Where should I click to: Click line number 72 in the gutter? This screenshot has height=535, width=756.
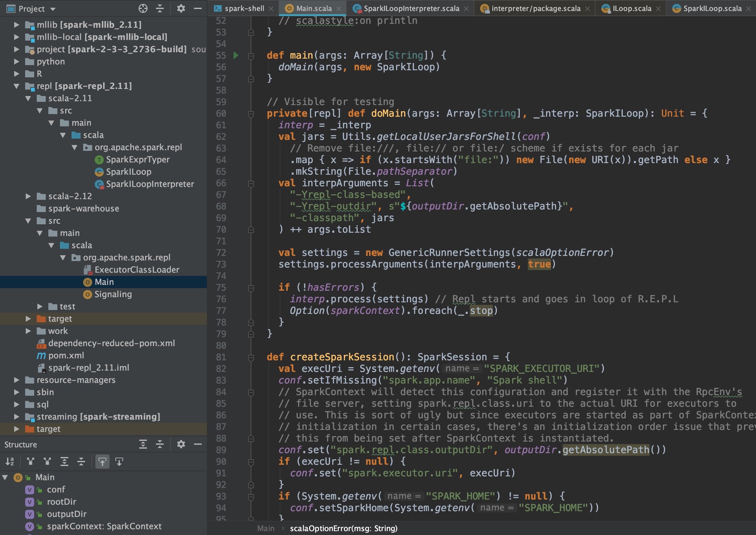coord(221,253)
